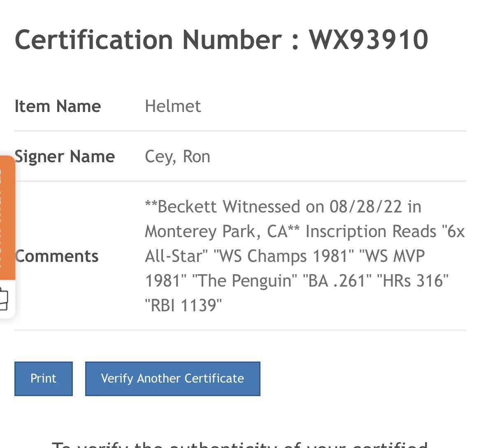481x448 pixels.
Task: Open the orange side tab
Action: click(x=7, y=217)
